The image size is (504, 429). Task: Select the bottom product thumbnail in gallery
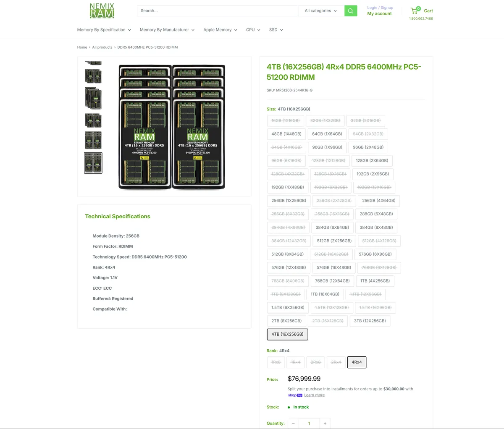93,162
